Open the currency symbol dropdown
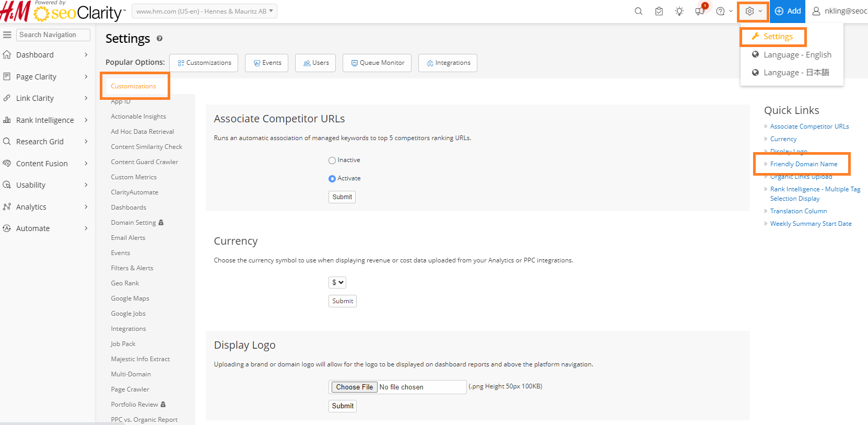Viewport: 868px width, 425px height. pyautogui.click(x=337, y=282)
